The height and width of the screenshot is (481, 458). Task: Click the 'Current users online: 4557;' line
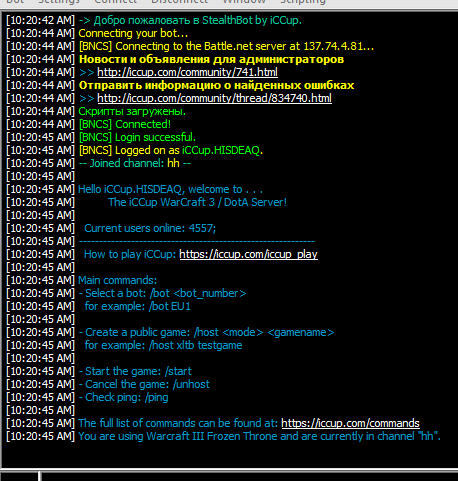pyautogui.click(x=150, y=228)
